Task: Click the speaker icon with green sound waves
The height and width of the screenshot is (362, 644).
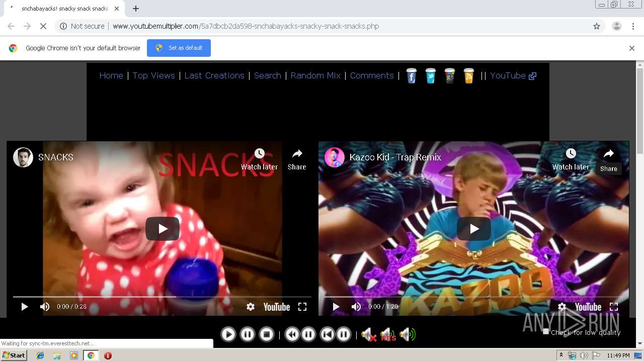Action: pos(407,334)
